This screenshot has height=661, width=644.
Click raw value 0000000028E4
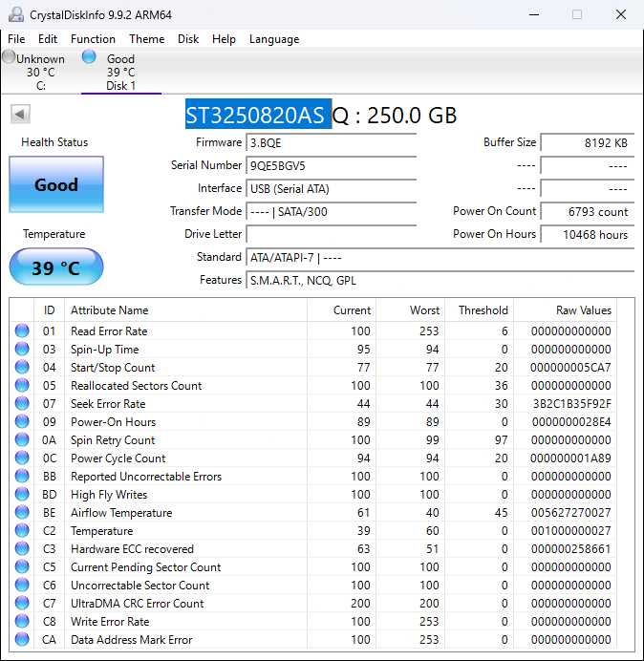point(570,421)
